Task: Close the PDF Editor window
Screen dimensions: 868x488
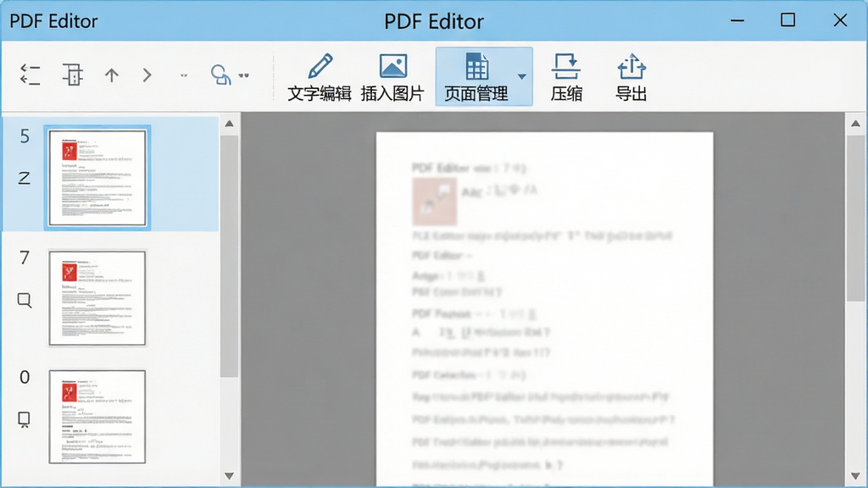Action: (840, 20)
